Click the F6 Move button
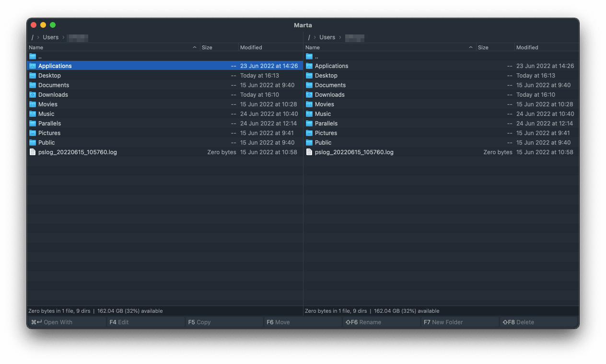 [303, 322]
